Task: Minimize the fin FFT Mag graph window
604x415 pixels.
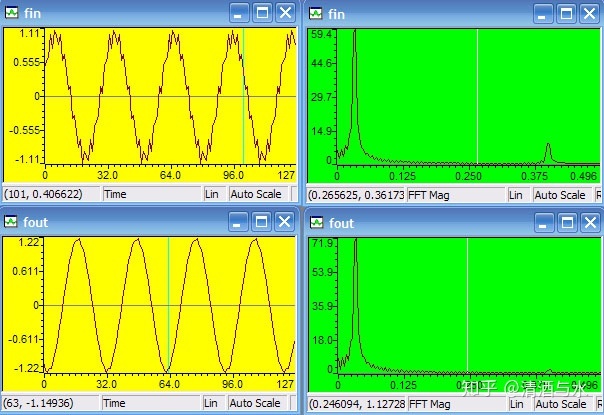Action: point(543,14)
